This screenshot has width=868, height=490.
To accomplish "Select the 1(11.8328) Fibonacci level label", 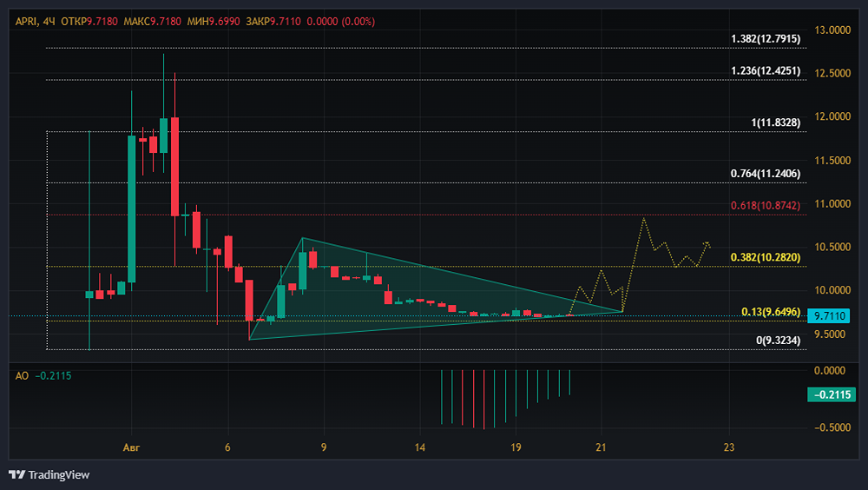I will [775, 122].
